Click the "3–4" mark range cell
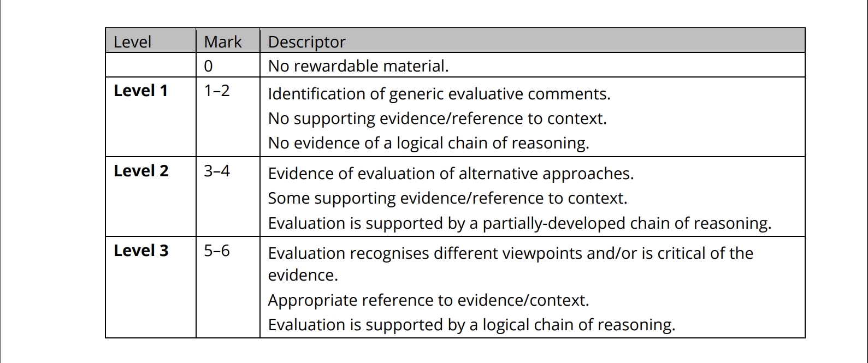The image size is (868, 363). [x=217, y=171]
